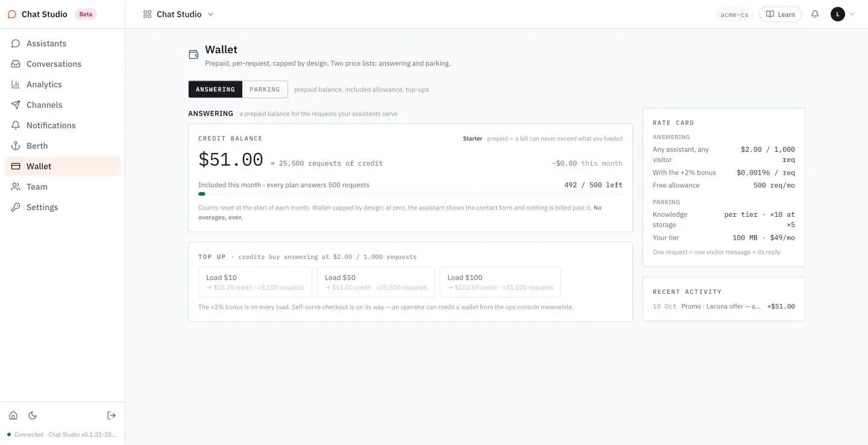This screenshot has width=868, height=445.
Task: Click the grid icon beside Chat Studio
Action: coord(147,14)
